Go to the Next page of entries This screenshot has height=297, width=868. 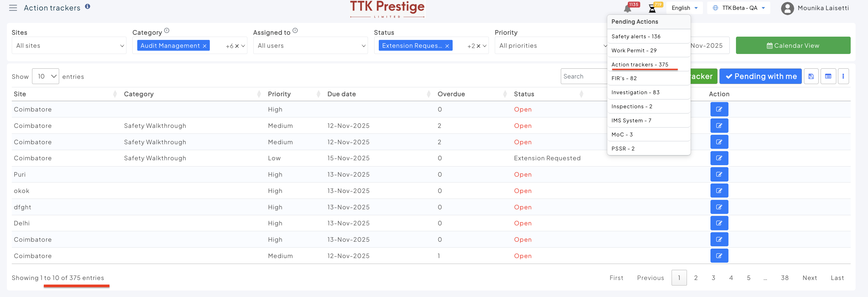(x=810, y=278)
